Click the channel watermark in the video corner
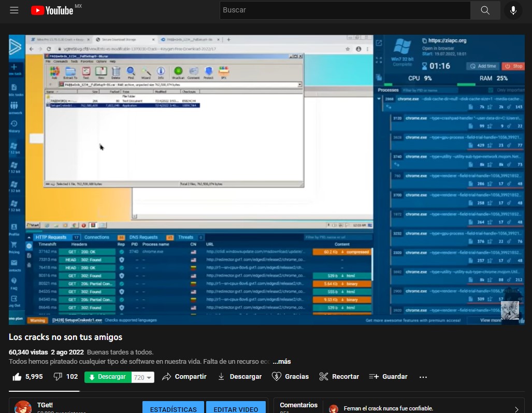Screen dimensions: 532x413 click(x=510, y=310)
